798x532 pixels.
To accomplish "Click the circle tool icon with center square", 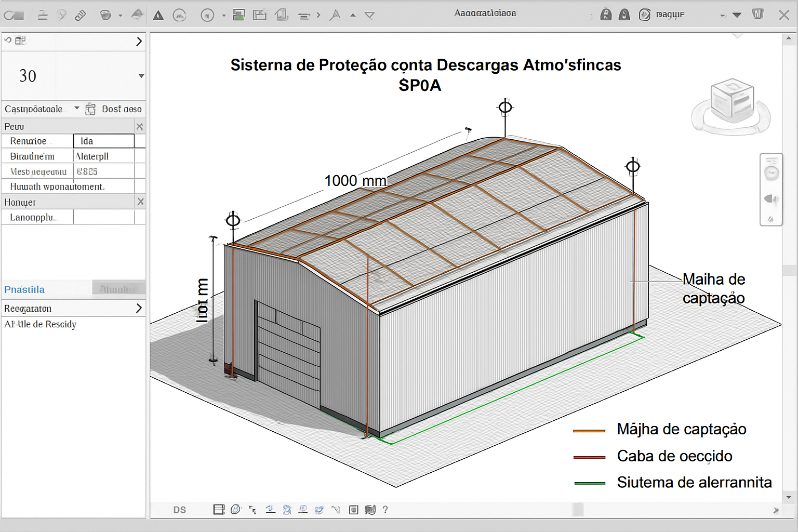I will click(207, 16).
